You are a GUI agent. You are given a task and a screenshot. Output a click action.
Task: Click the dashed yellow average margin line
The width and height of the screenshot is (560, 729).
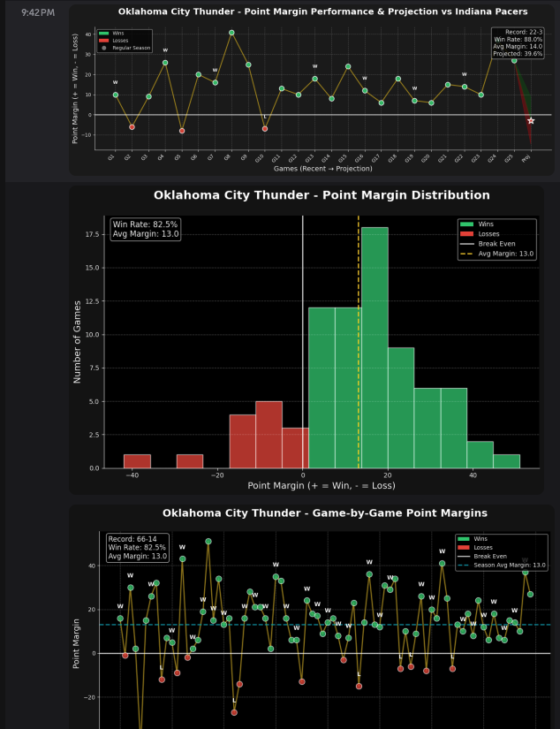[x=359, y=342]
